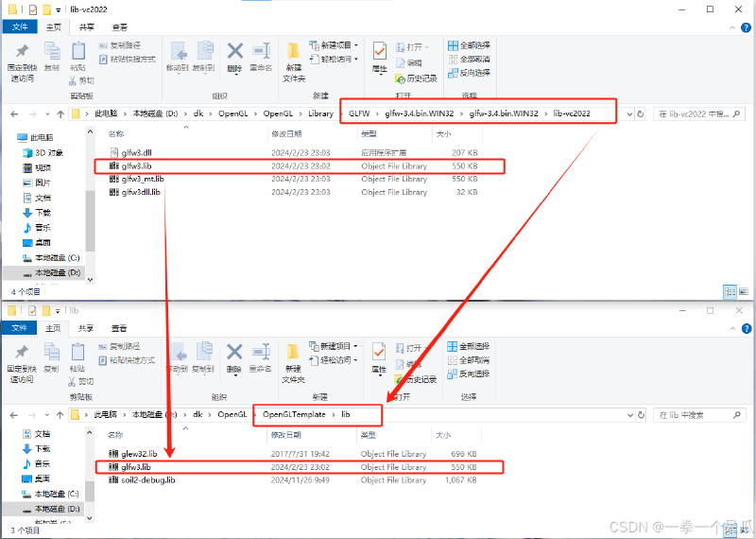
Task: Open View (查看) tab in lib-vc2022 window
Action: coord(120,27)
